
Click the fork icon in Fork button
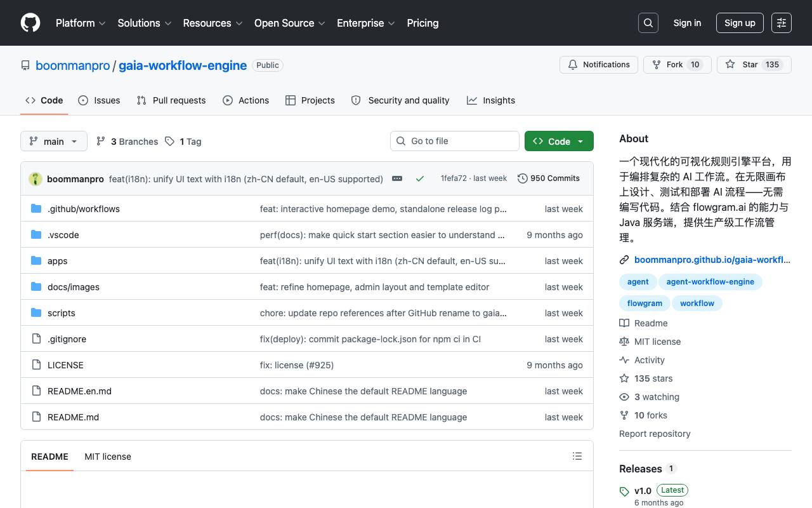[x=657, y=65]
